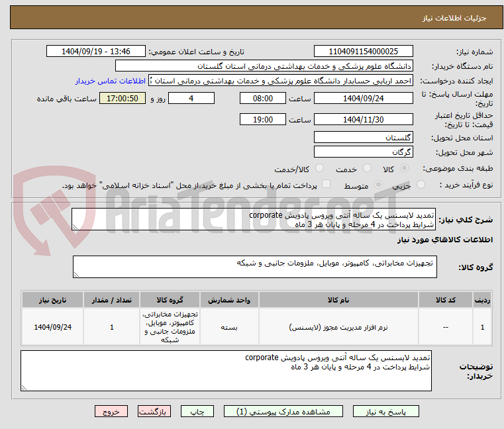The image size is (504, 429).
Task: Click resize handle of شرح کلی نیاز box
Action: pyautogui.click(x=75, y=227)
